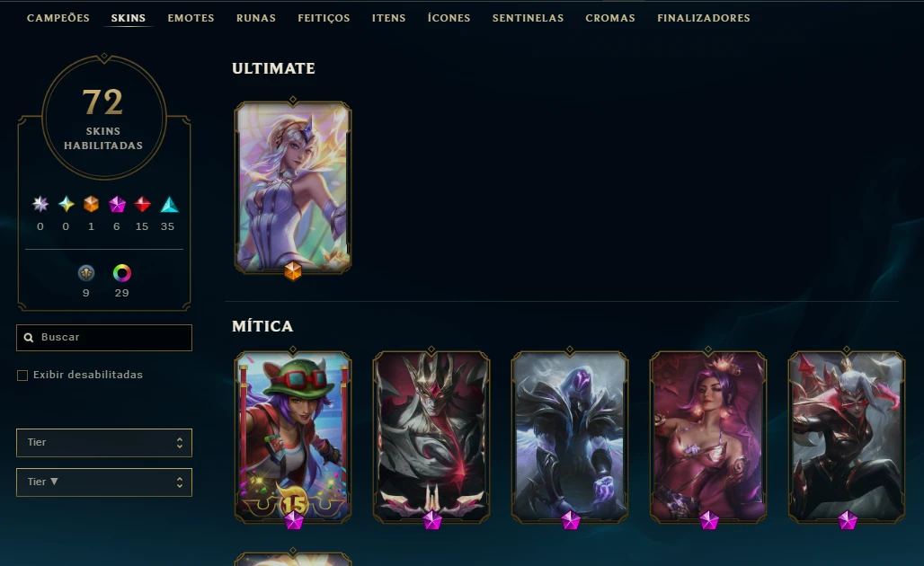924x566 pixels.
Task: Click the teal four-point star tier icon
Action: tap(66, 204)
